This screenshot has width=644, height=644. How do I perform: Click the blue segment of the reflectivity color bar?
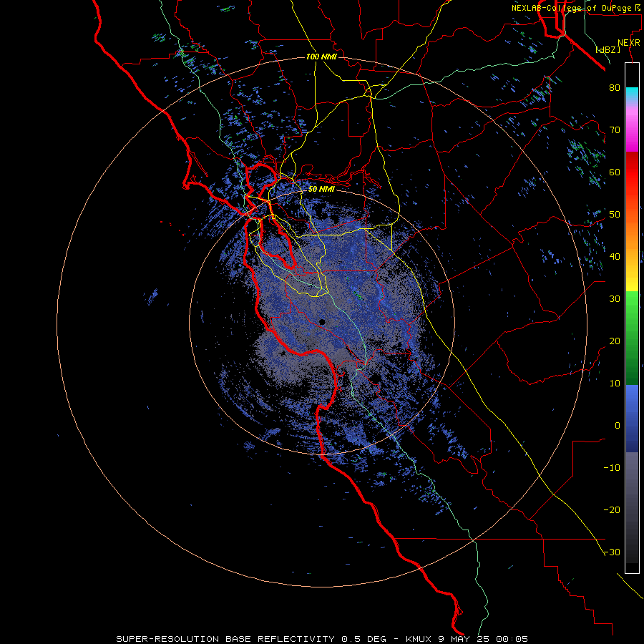tap(632, 419)
